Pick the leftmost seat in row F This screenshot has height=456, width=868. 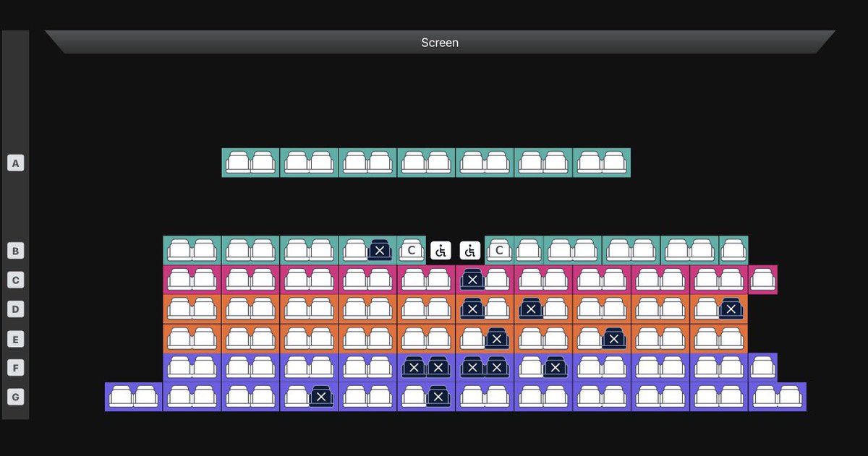point(179,368)
